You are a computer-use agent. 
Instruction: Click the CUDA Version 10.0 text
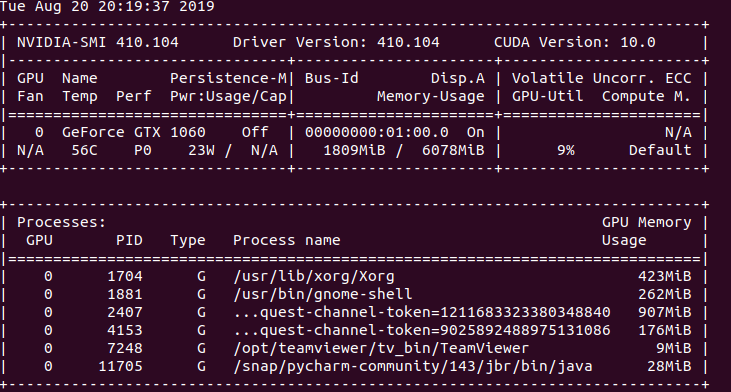click(x=575, y=42)
